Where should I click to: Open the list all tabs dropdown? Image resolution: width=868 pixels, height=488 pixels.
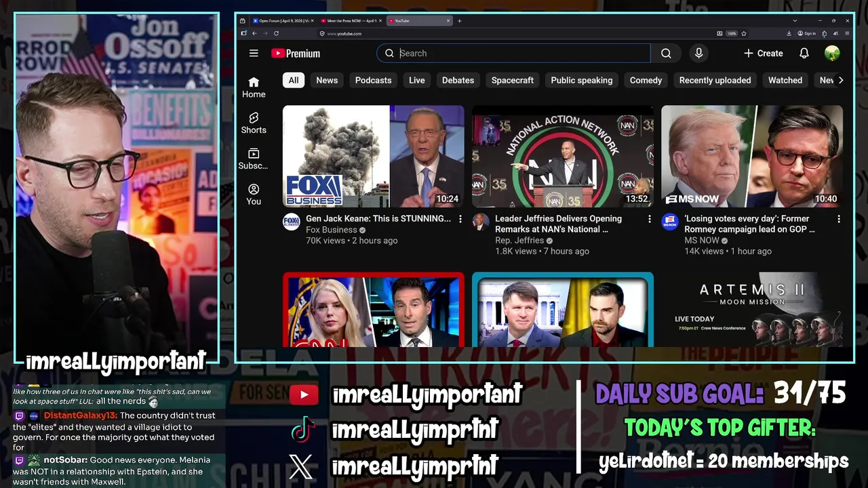tap(795, 21)
